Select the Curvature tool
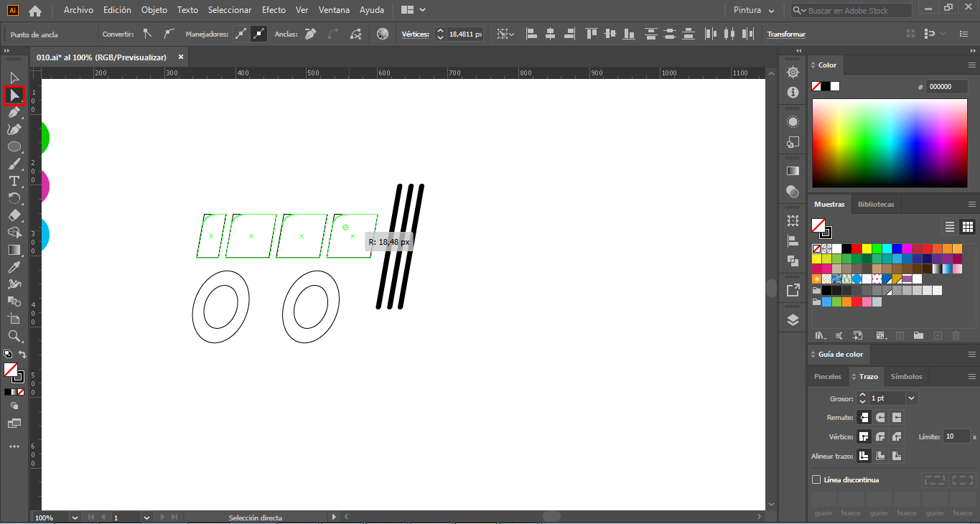The width and height of the screenshot is (980, 524). 14,129
